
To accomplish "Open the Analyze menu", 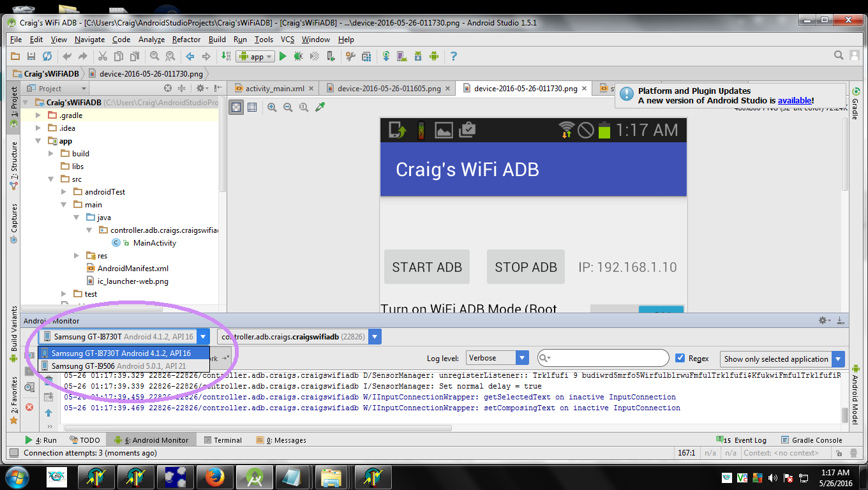I will pyautogui.click(x=151, y=40).
